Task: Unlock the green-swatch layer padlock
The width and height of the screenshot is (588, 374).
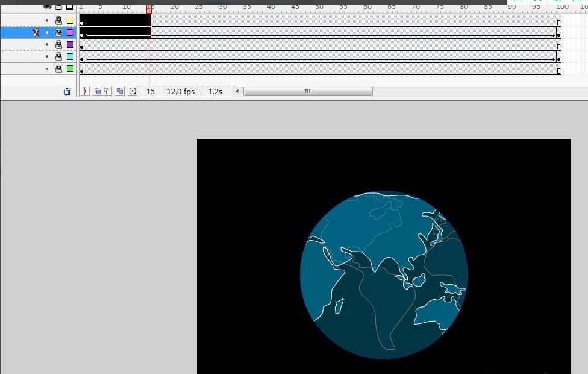Action: click(x=58, y=68)
